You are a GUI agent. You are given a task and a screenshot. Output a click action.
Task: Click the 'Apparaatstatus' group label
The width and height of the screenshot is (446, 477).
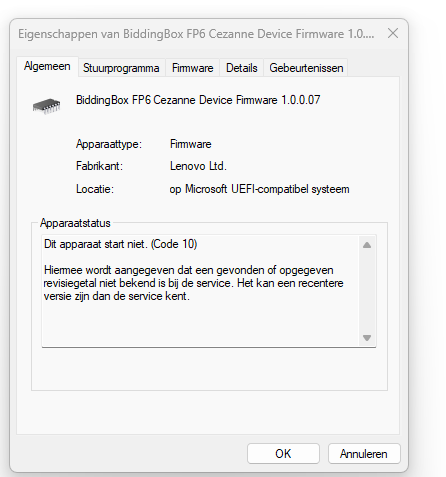pyautogui.click(x=75, y=223)
